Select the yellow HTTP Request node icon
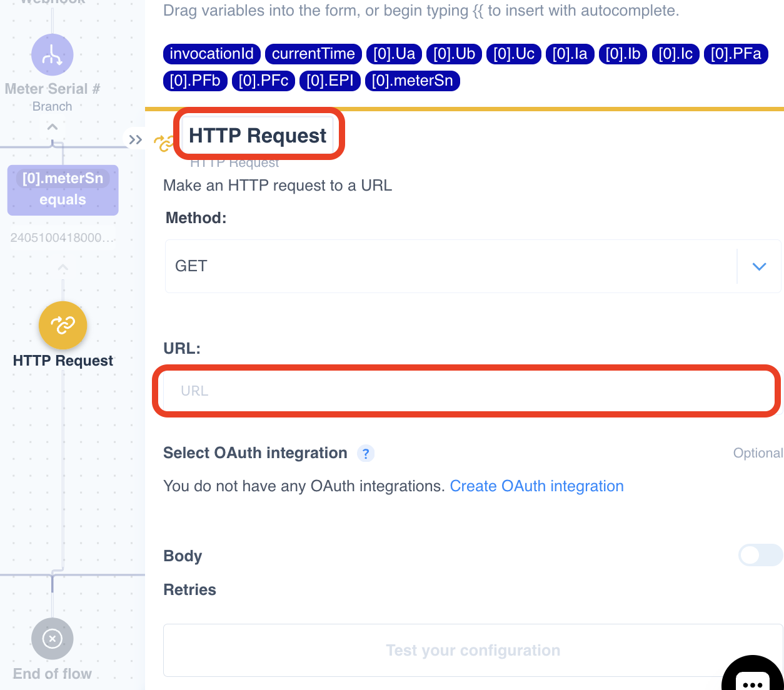Viewport: 784px width, 690px height. [63, 325]
